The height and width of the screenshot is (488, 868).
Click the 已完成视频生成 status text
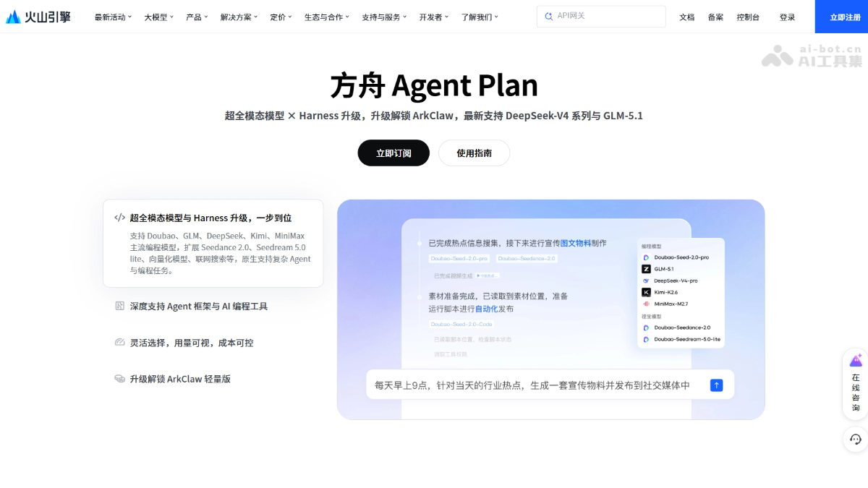pos(453,275)
